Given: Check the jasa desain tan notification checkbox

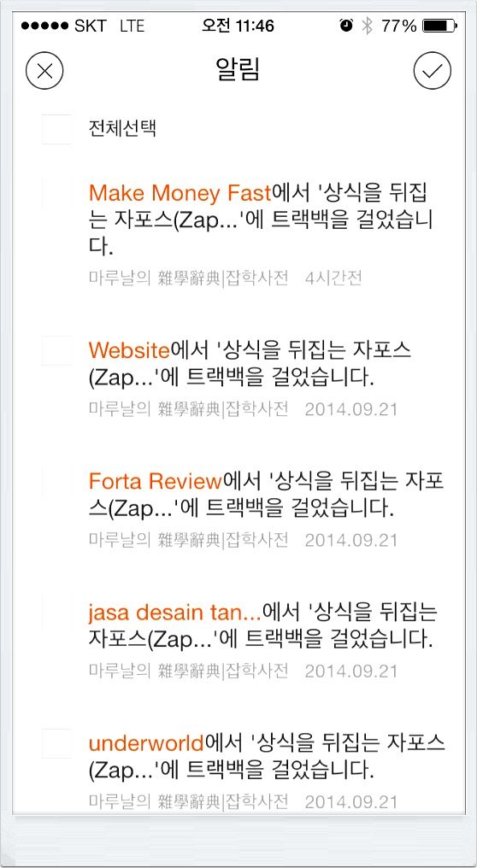Looking at the screenshot, I should [x=56, y=613].
